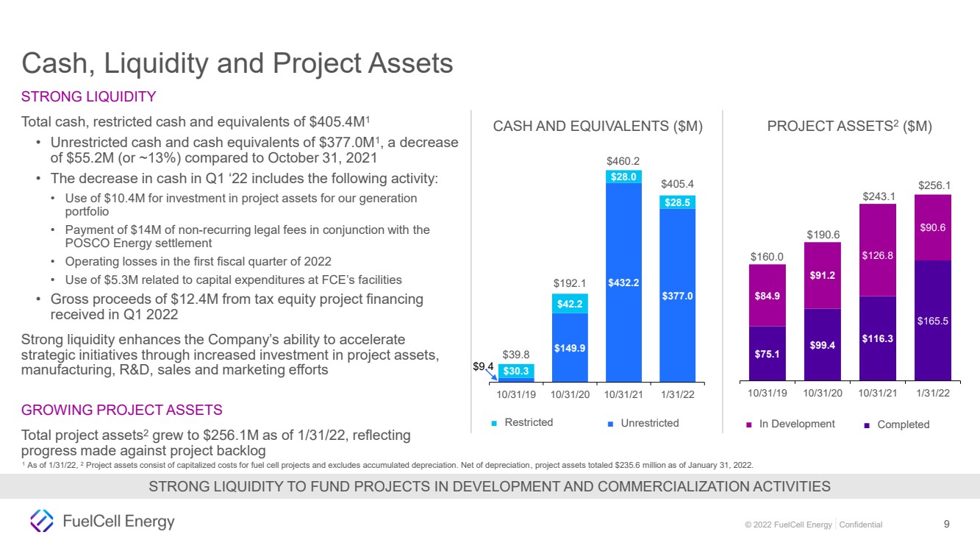980x551 pixels.
Task: Click the $90.6 in-development bar value
Action: (x=933, y=228)
